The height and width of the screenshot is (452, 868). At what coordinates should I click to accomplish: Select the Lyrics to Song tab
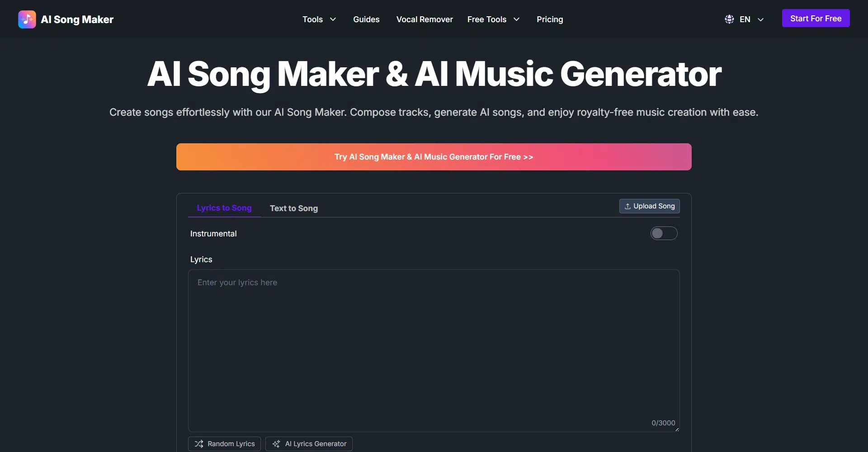[224, 208]
